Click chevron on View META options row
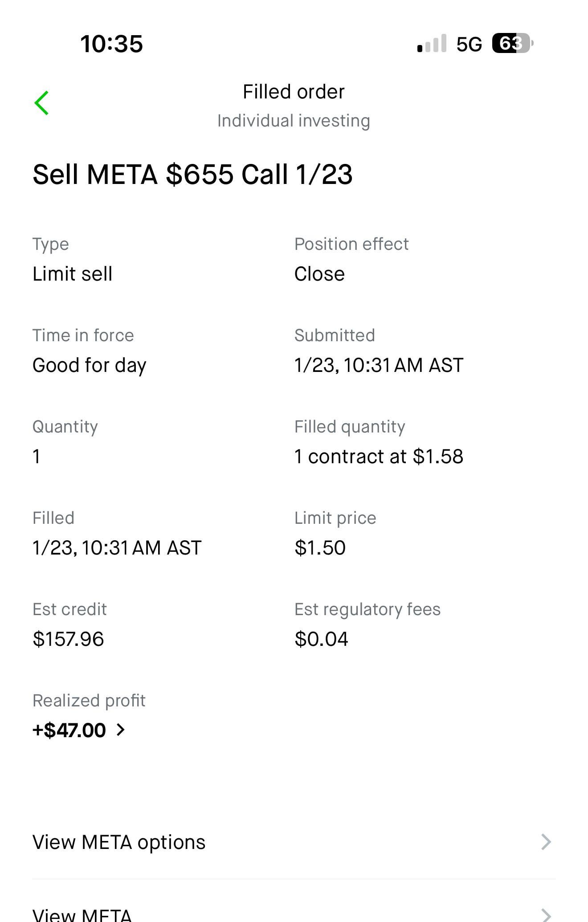 (x=546, y=842)
